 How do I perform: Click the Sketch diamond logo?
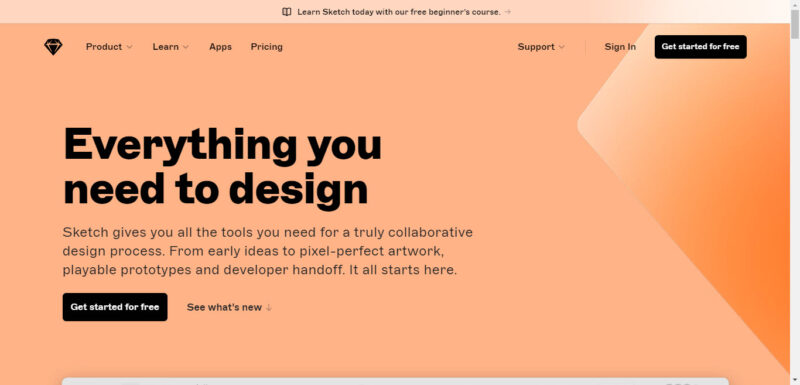point(53,47)
